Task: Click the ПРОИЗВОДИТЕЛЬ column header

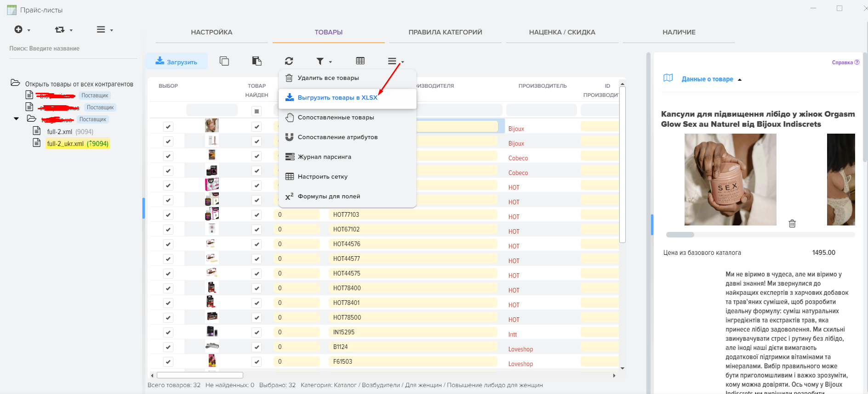Action: (542, 86)
